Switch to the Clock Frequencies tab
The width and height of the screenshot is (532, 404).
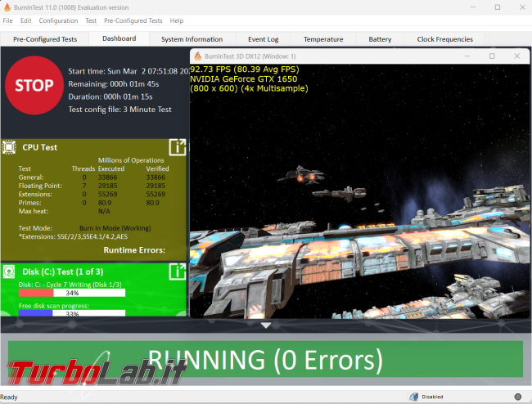(x=444, y=39)
